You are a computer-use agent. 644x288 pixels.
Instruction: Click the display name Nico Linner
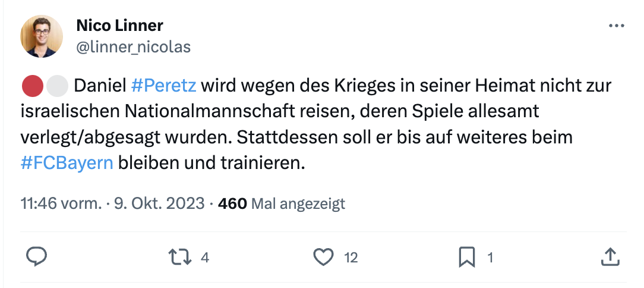(119, 26)
